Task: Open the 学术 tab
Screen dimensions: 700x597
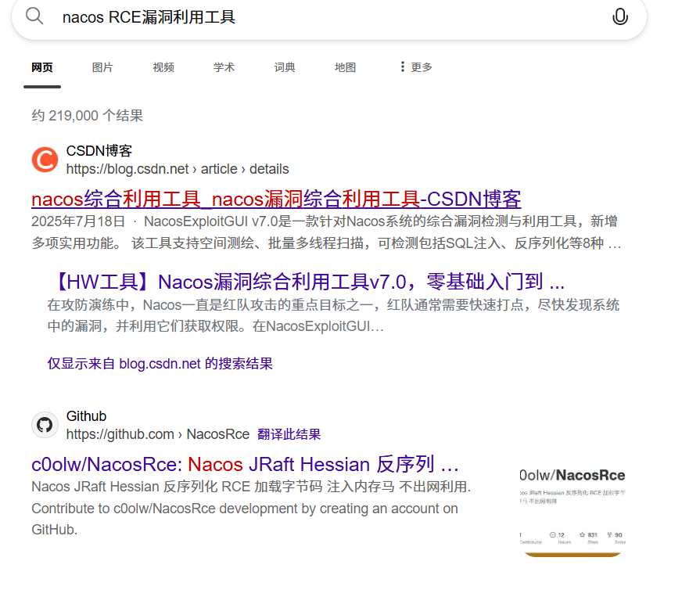Action: [x=224, y=67]
